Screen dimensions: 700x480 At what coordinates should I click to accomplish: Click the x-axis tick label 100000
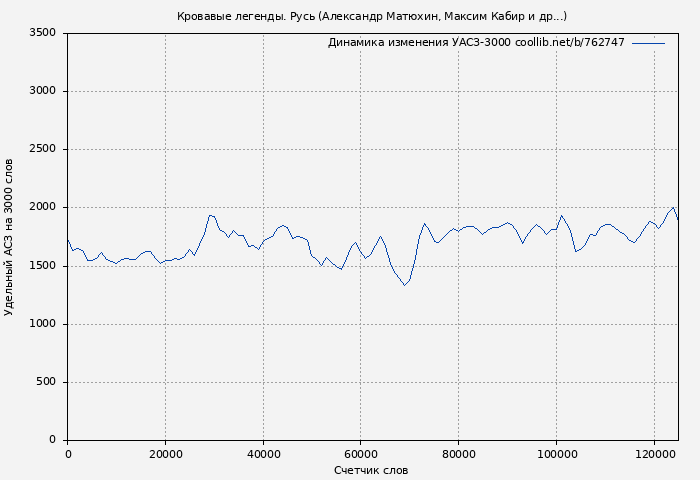pyautogui.click(x=556, y=454)
